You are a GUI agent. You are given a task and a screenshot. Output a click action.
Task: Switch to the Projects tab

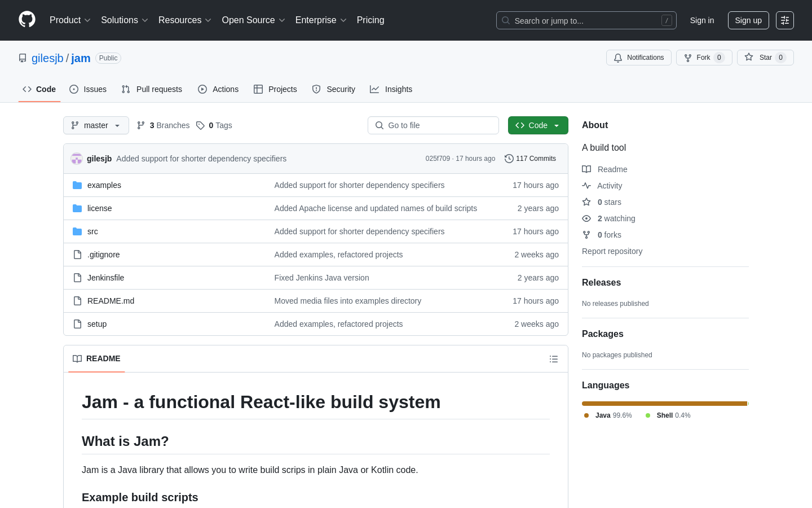tap(275, 89)
